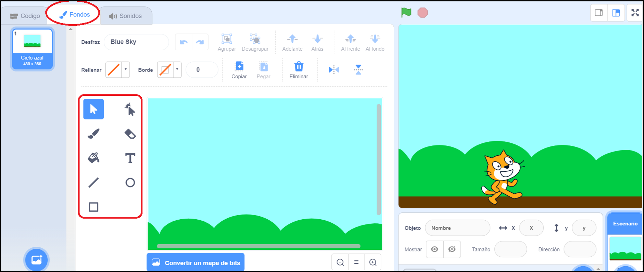644x272 pixels.
Task: Click the Desagrupar icon
Action: click(x=255, y=39)
